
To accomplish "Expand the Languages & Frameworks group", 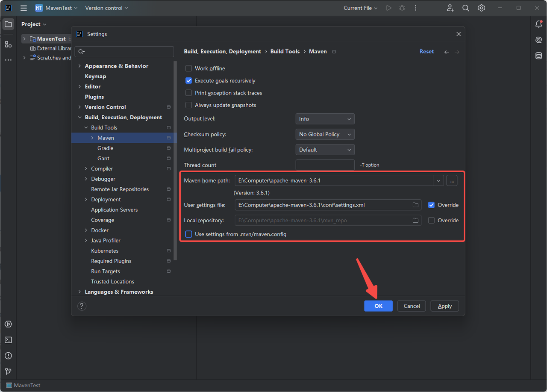I will 79,292.
